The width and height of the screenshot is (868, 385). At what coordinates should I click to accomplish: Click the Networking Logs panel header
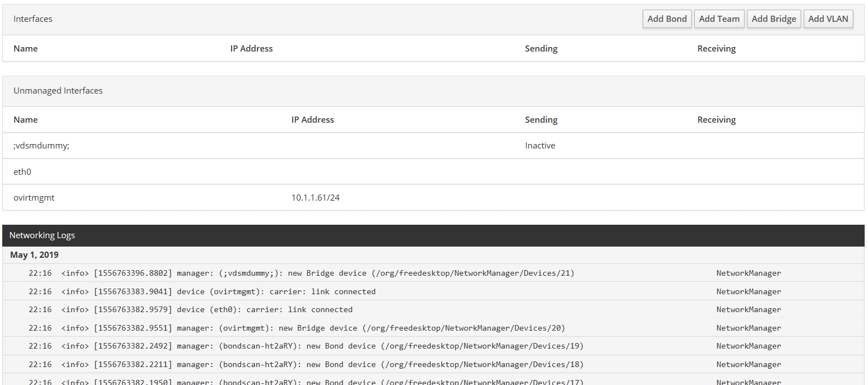(x=42, y=235)
